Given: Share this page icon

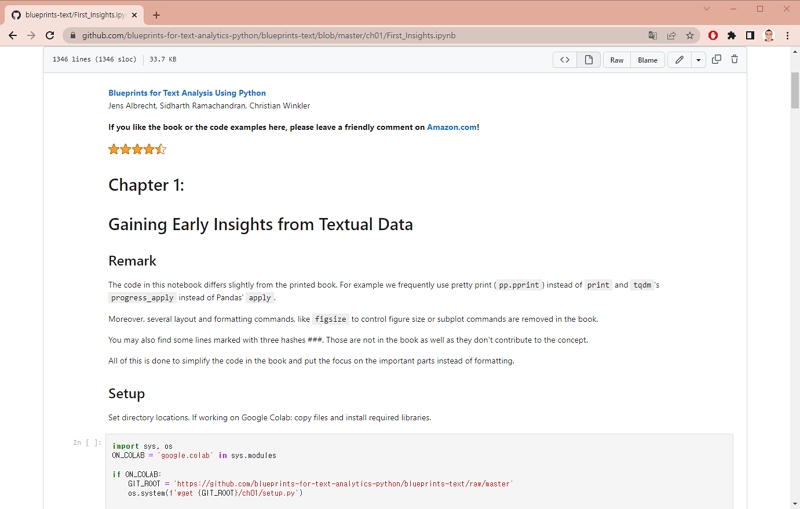Looking at the screenshot, I should click(x=671, y=35).
